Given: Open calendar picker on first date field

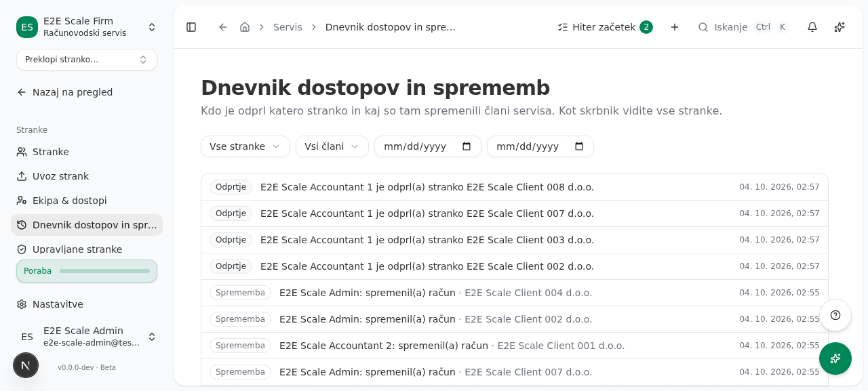Looking at the screenshot, I should [467, 146].
